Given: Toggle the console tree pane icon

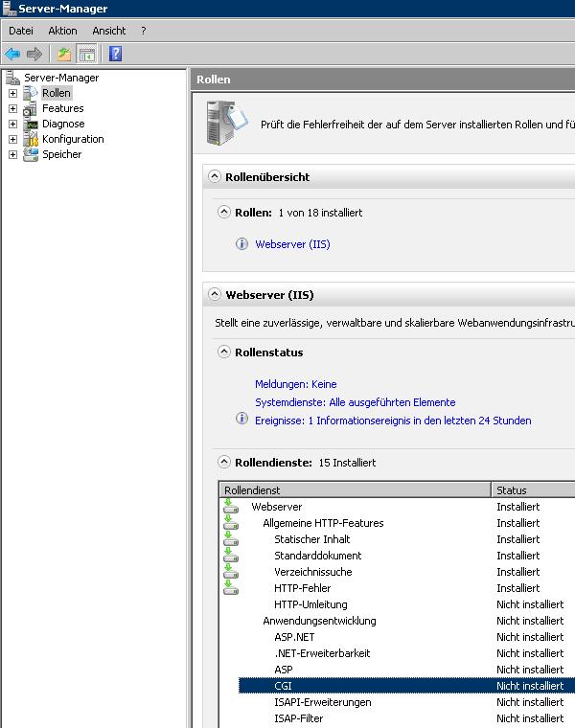Looking at the screenshot, I should pyautogui.click(x=87, y=54).
